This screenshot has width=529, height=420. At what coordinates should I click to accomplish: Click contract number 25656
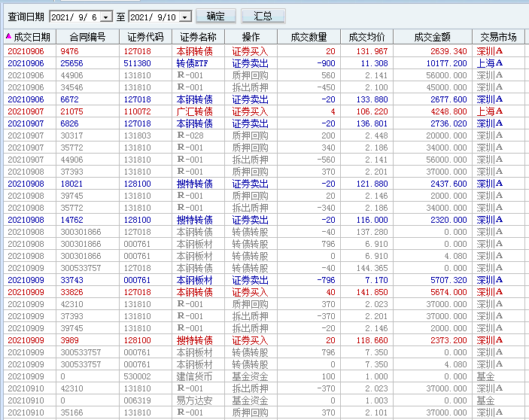(x=71, y=63)
